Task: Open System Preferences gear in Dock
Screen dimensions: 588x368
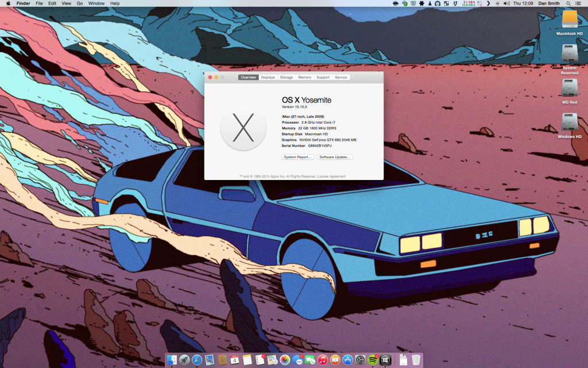Action: pos(361,360)
